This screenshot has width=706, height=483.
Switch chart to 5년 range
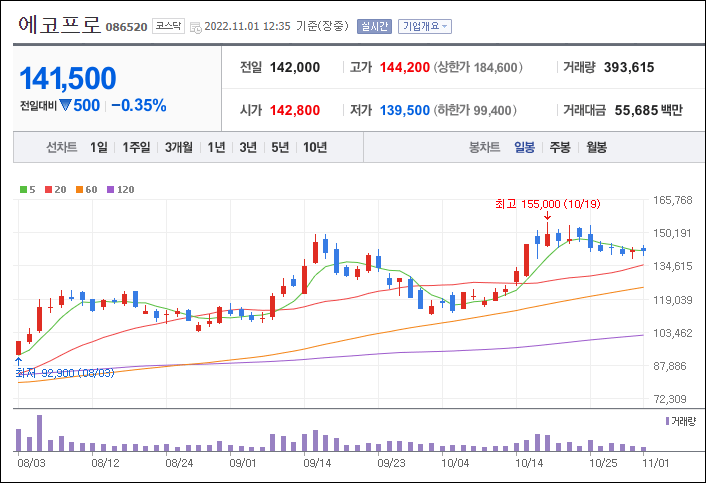pos(280,147)
